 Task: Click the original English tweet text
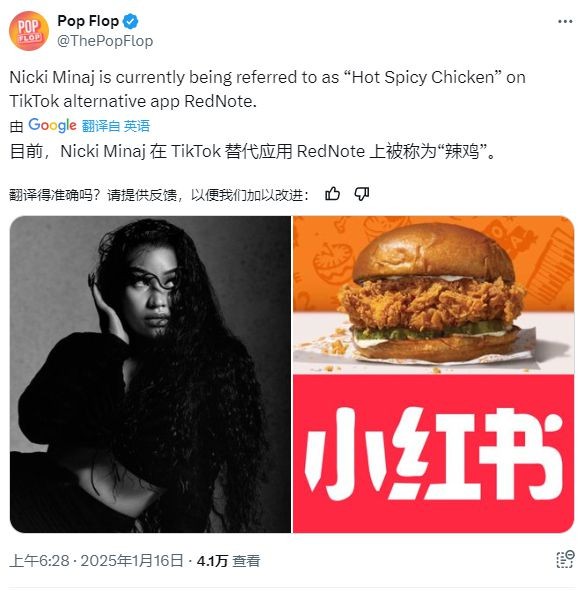tap(267, 89)
